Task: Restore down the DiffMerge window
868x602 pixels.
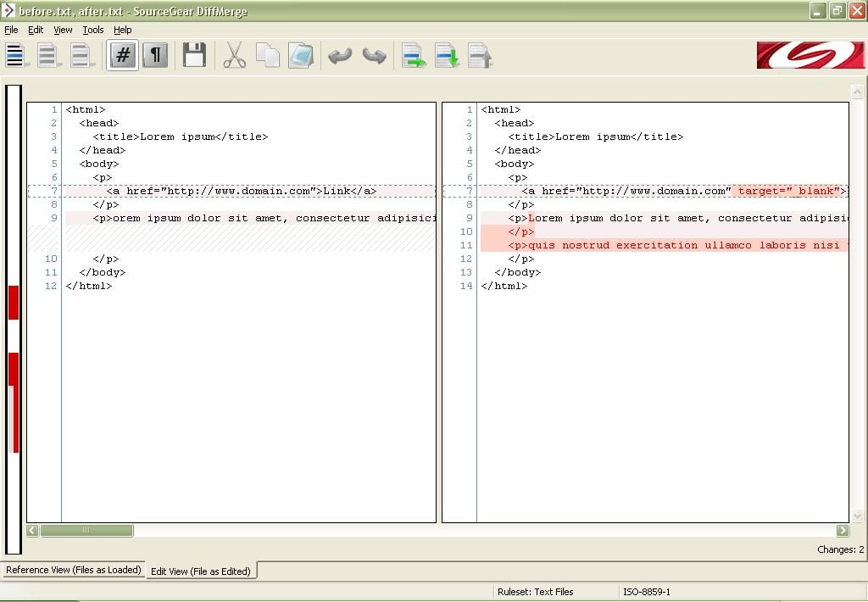Action: (837, 10)
